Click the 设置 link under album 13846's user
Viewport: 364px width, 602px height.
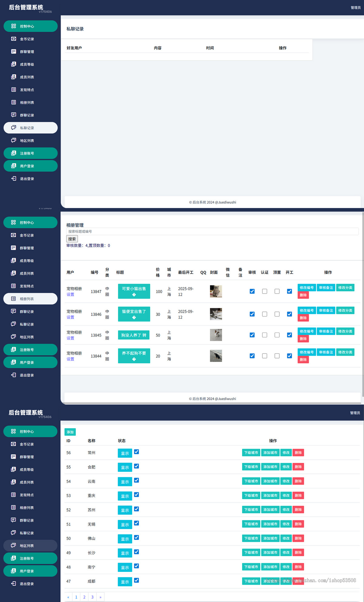70,317
